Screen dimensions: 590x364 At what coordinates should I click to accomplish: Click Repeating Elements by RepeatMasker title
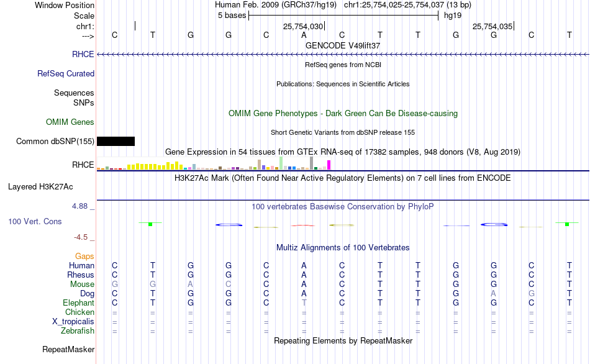coord(343,340)
